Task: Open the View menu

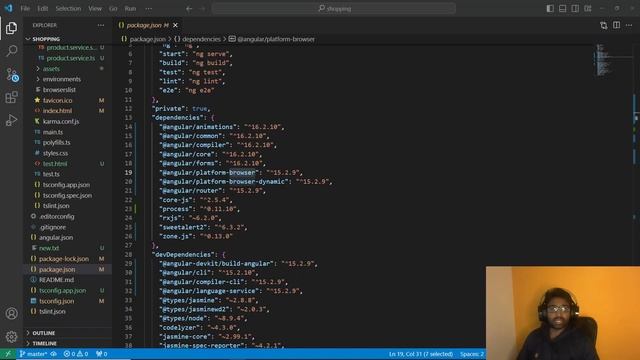Action: tap(95, 9)
